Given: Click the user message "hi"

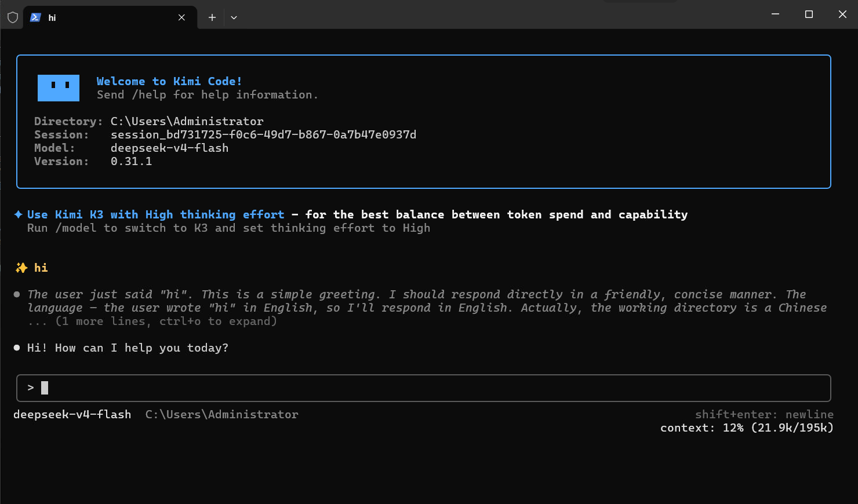Looking at the screenshot, I should [41, 268].
